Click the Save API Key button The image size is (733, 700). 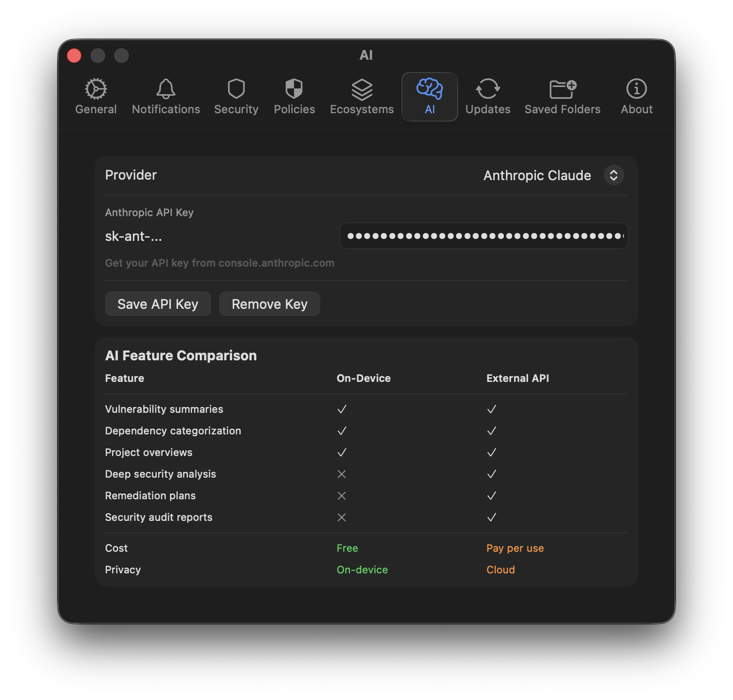(158, 304)
